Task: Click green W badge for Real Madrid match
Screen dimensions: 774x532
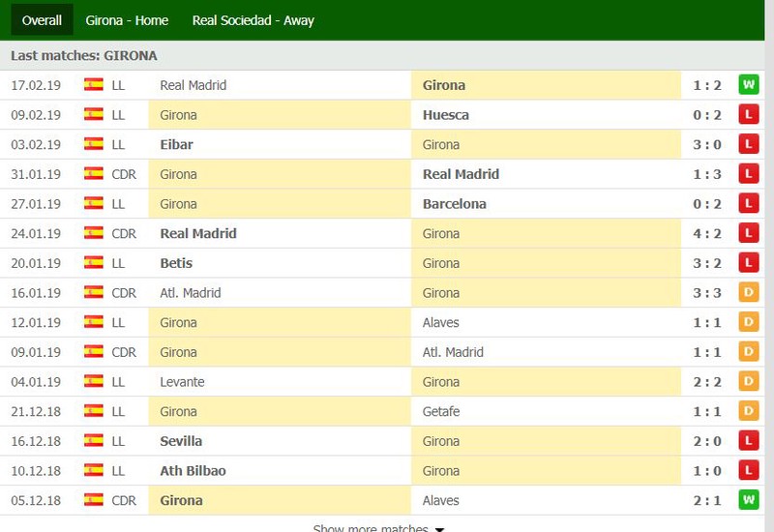Action: (x=748, y=85)
